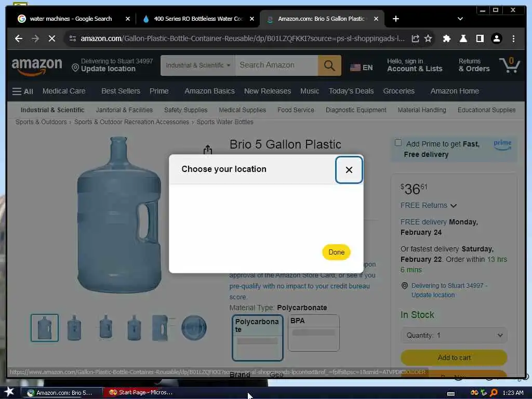Click the Chrome Labs flask icon
Image resolution: width=532 pixels, height=399 pixels.
[463, 38]
